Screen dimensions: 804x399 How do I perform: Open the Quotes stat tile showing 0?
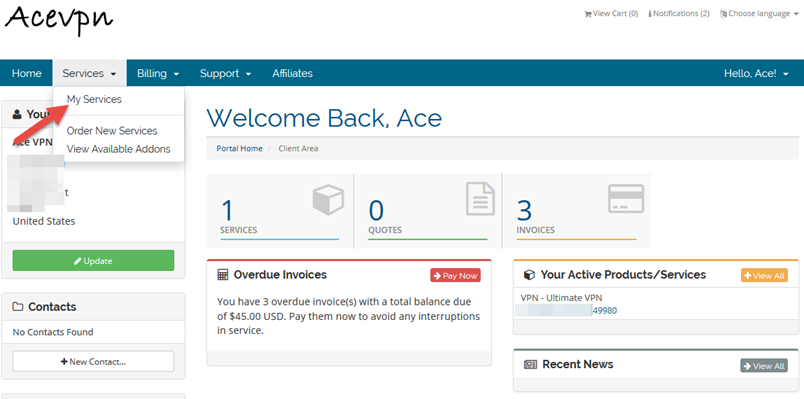coord(428,211)
